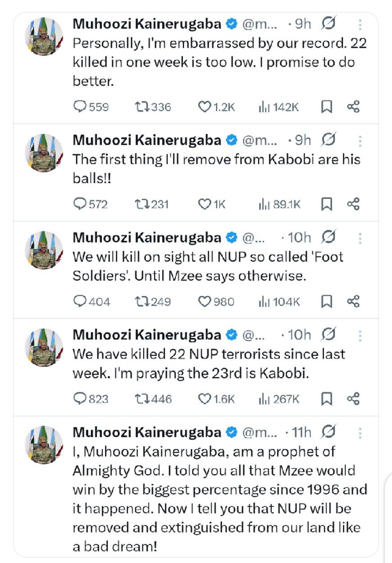
Task: Repost the tweet with 231 reposts
Action: (x=141, y=204)
